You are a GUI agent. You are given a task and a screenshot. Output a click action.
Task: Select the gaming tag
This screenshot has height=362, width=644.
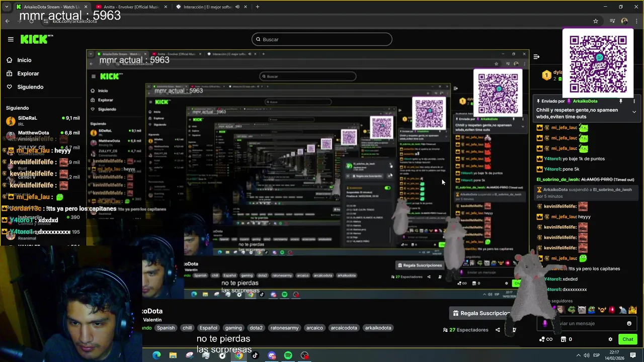click(233, 328)
